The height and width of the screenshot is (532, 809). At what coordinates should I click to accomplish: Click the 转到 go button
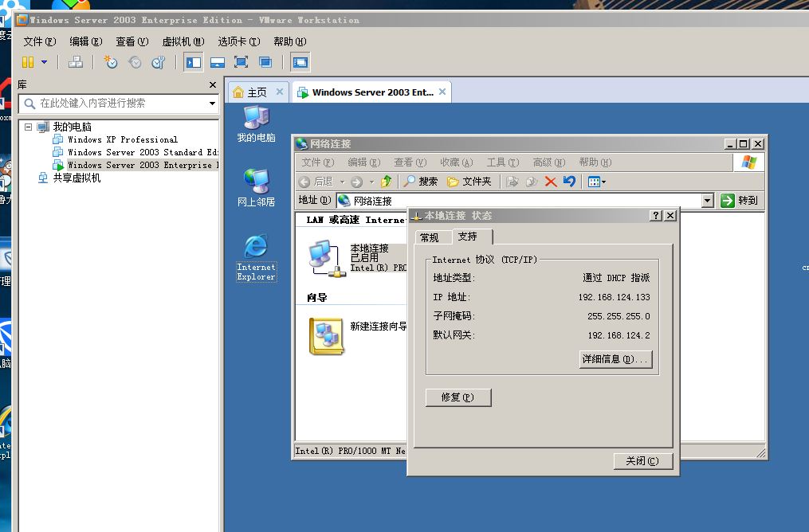pos(740,200)
